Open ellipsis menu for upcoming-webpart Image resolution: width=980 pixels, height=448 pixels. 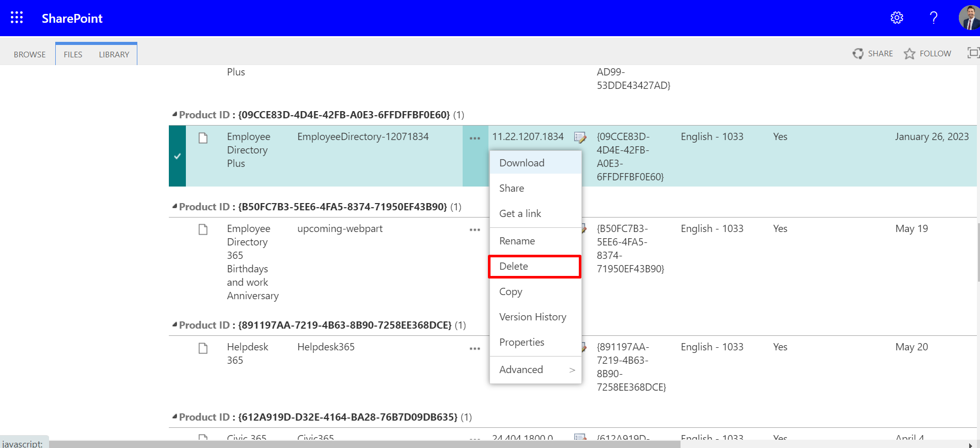pyautogui.click(x=475, y=230)
